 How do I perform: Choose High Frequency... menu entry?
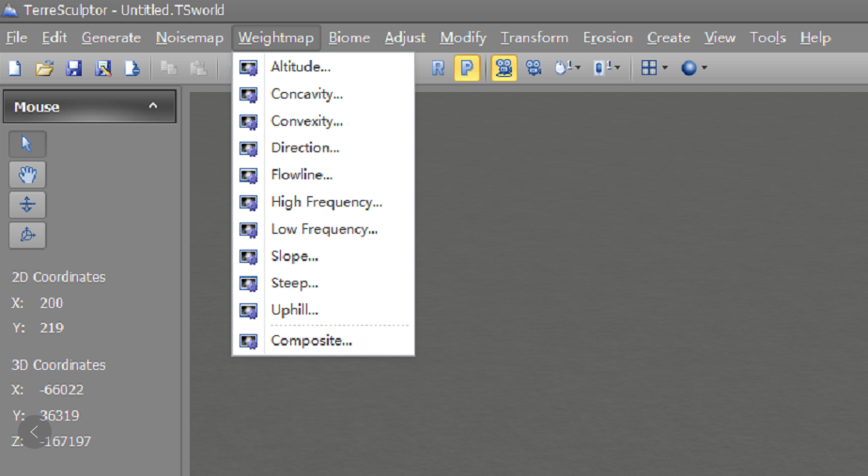tap(323, 202)
